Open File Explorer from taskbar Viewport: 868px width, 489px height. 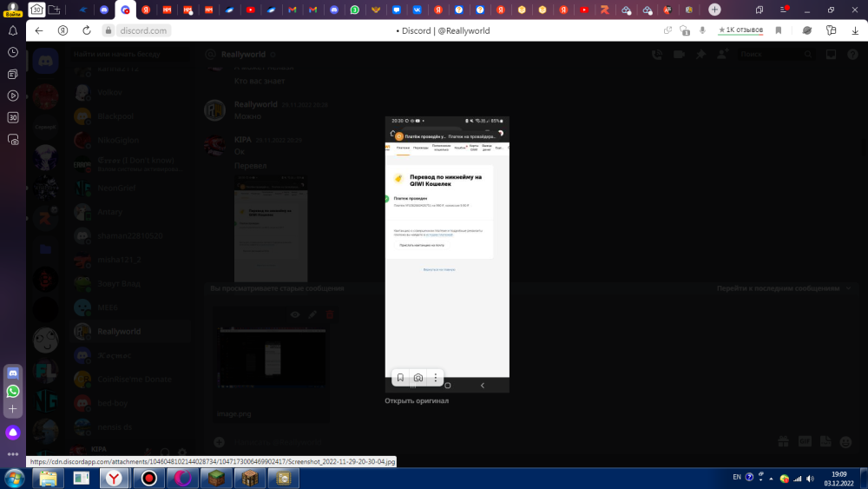pos(48,479)
